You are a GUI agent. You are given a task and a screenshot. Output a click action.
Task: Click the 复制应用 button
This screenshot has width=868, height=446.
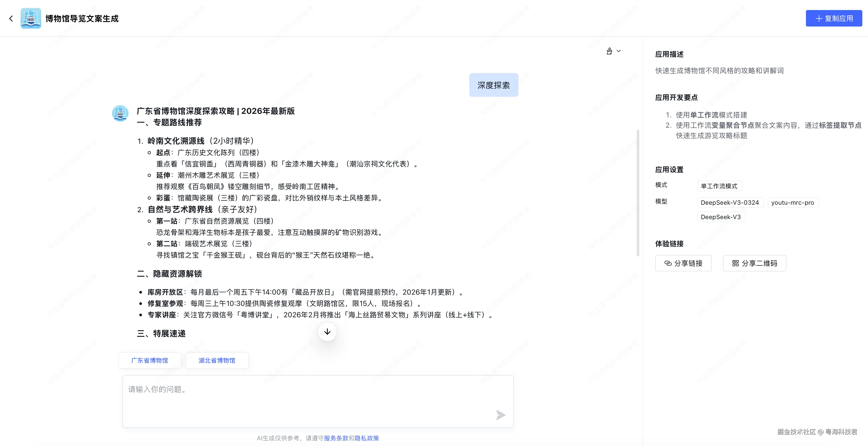(x=834, y=19)
